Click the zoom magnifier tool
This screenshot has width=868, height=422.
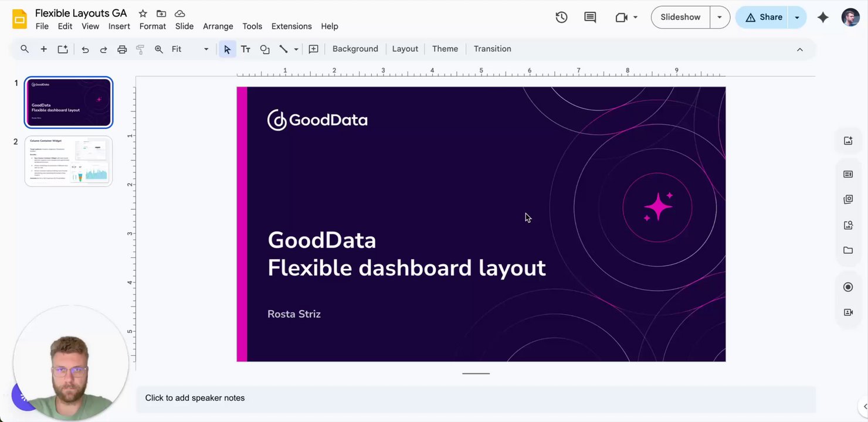coord(158,49)
